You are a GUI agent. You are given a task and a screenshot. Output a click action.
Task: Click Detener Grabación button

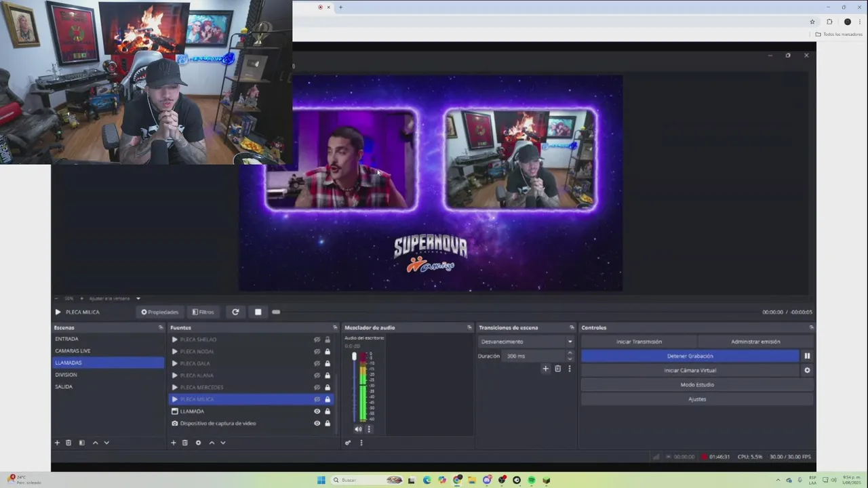coord(690,356)
